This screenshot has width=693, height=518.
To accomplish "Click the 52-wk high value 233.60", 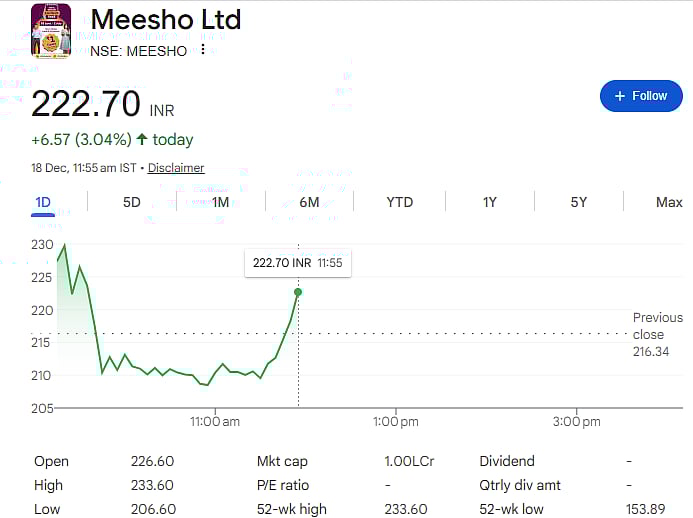I will click(x=405, y=509).
